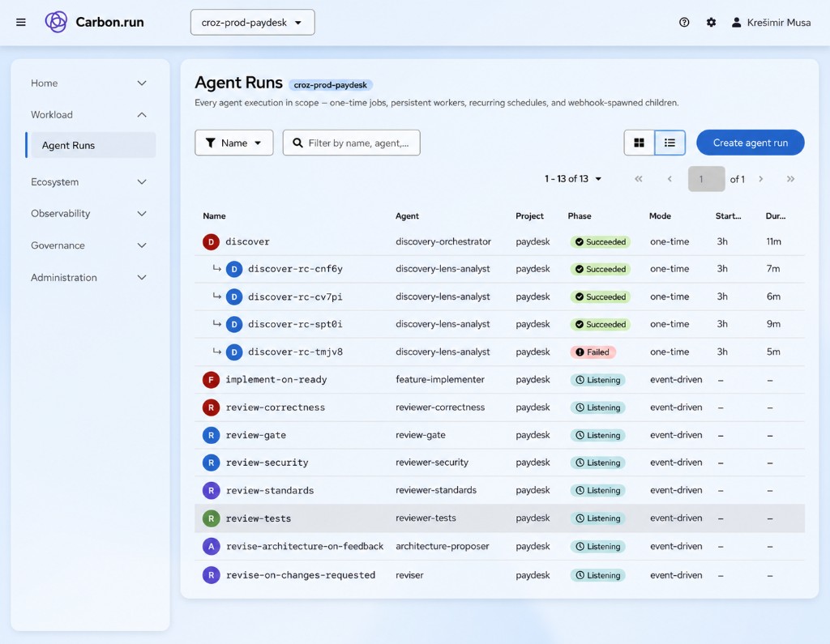Click the D badge of discover-rc-cnf6y
This screenshot has width=830, height=644.
tap(234, 269)
